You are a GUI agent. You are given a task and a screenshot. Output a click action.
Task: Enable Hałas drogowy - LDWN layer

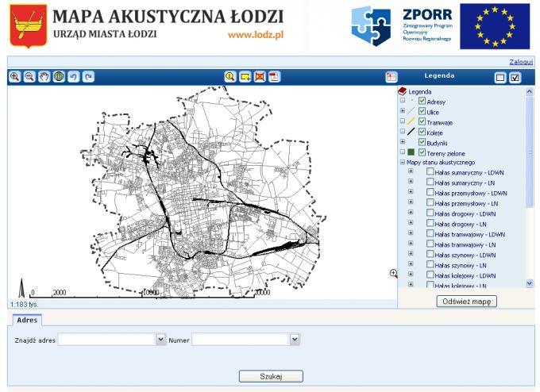[x=430, y=213]
